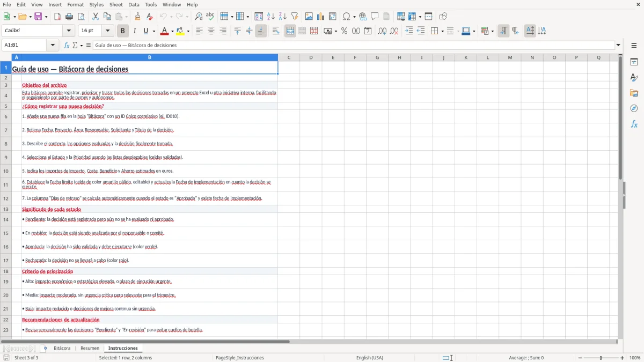Image resolution: width=644 pixels, height=362 pixels.
Task: Expand the Name Box A1:B1 dropdown
Action: point(53,46)
